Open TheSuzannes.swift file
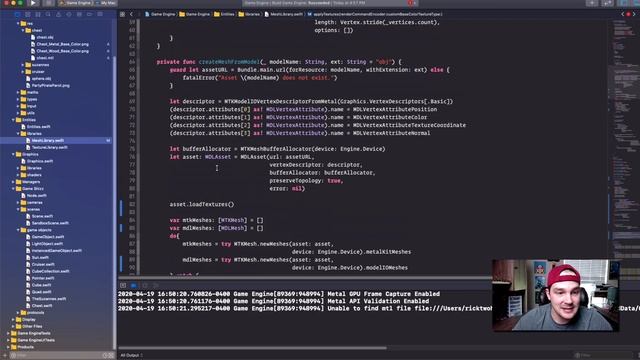Viewport: 640px width, 360px height. [x=49, y=299]
